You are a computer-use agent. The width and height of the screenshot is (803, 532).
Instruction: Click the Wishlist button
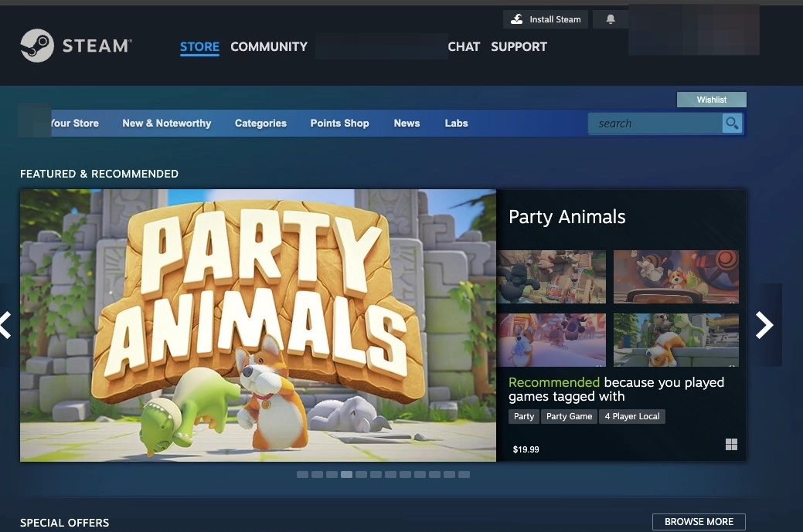click(x=711, y=100)
